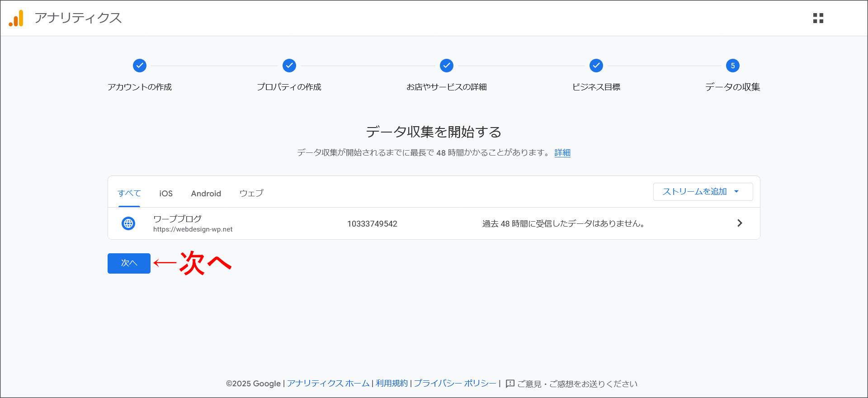Expand the ストリームを追加 dropdown

tap(703, 192)
